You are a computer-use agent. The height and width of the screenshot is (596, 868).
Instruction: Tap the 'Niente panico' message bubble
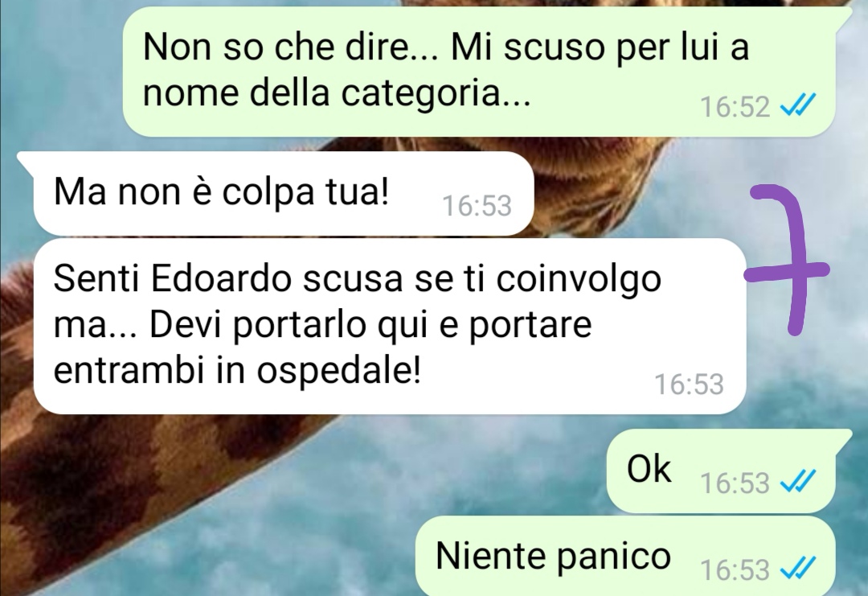(625, 556)
